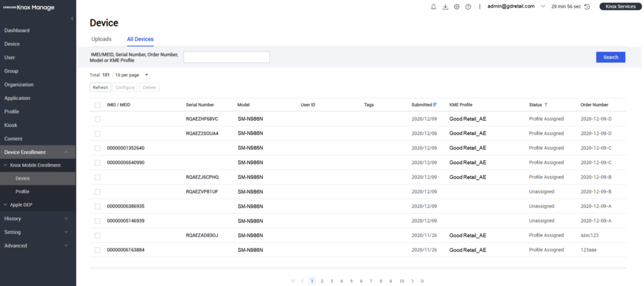Tick the select-all checkbox in the table header
This screenshot has height=286, width=644.
(97, 105)
